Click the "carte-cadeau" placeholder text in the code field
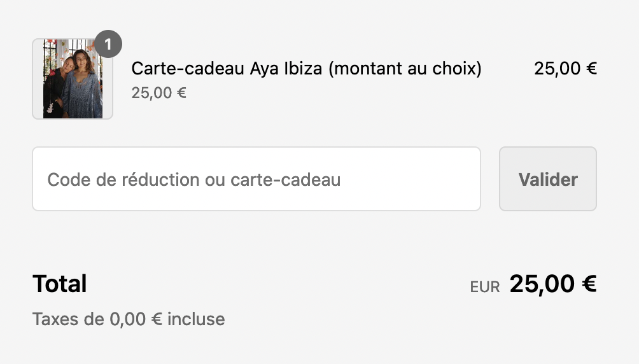 pyautogui.click(x=285, y=179)
